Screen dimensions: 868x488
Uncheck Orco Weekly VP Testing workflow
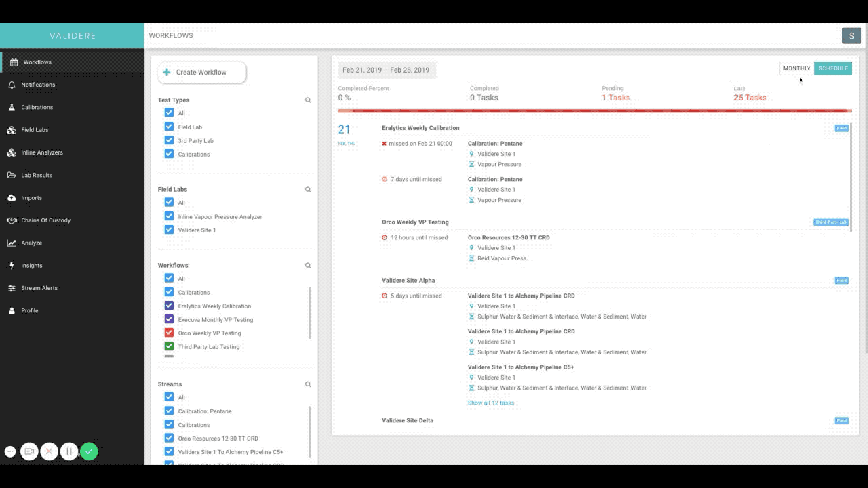169,332
